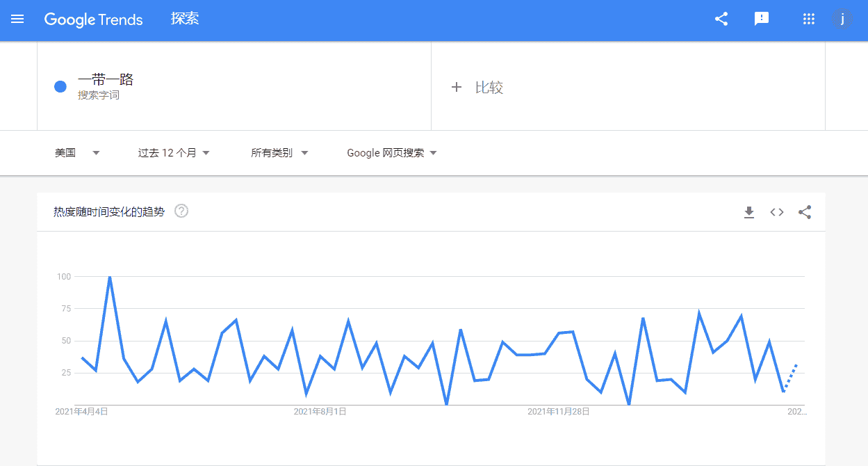Open the Google apps grid
Viewport: 868px width, 466px height.
click(x=808, y=19)
